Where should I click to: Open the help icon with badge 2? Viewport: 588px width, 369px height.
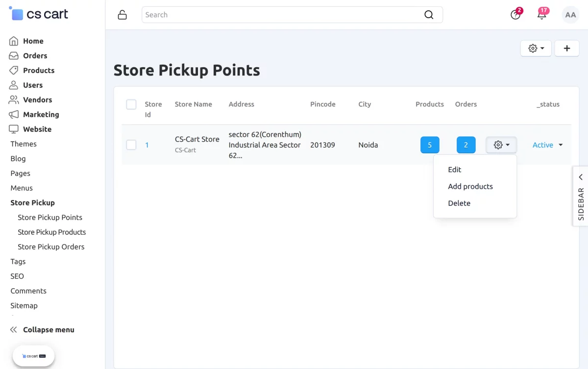515,14
